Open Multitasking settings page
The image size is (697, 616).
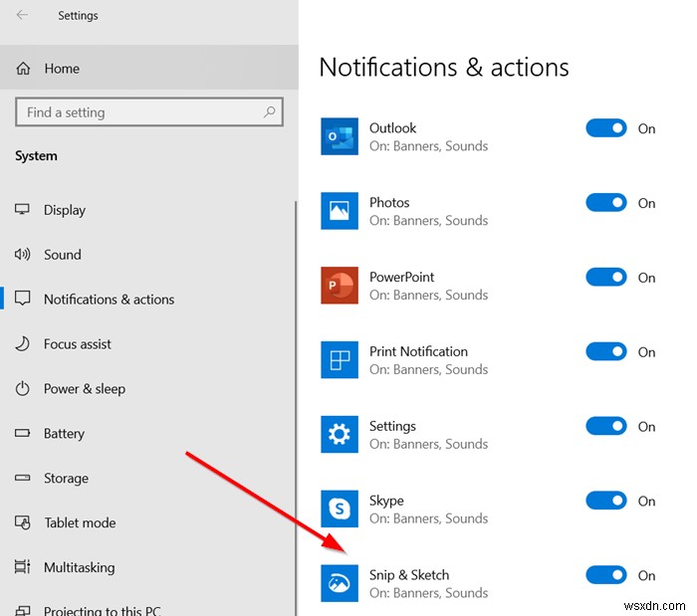point(147,567)
